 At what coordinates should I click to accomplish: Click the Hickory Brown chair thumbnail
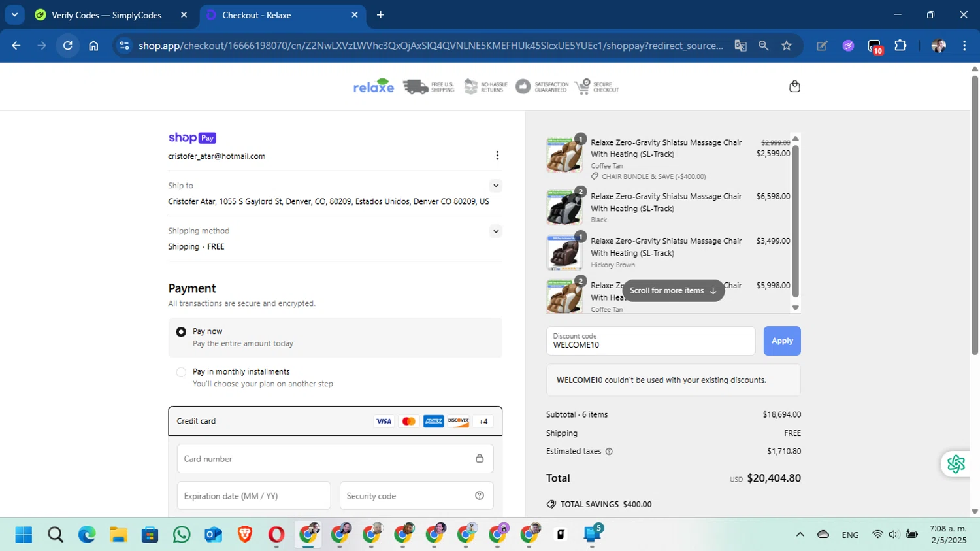[x=564, y=253]
